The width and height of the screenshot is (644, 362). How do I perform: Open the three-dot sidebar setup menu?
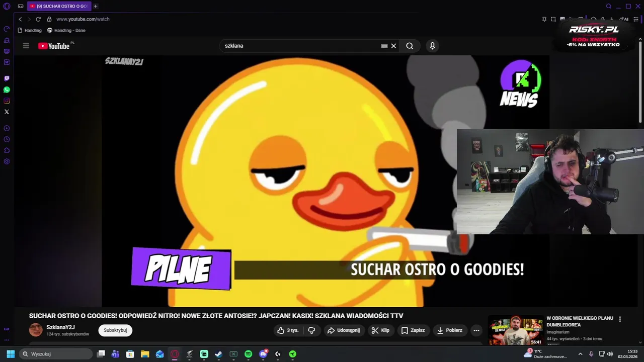[7, 340]
